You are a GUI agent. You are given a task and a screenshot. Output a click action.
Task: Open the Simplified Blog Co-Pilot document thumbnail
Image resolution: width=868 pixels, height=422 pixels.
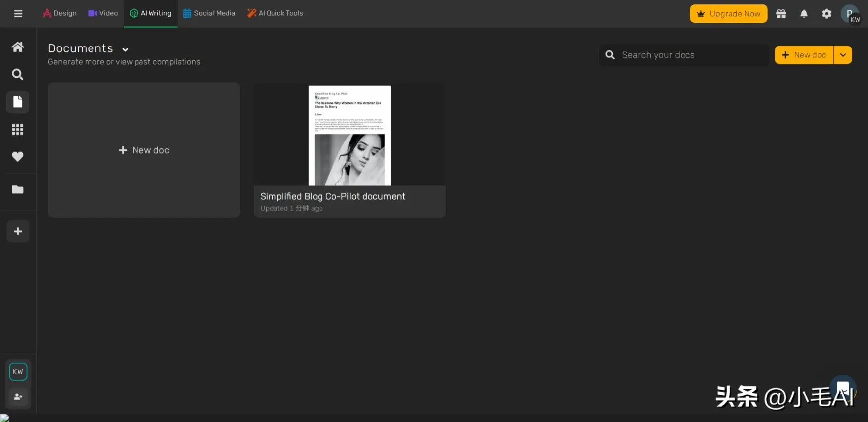click(x=349, y=135)
